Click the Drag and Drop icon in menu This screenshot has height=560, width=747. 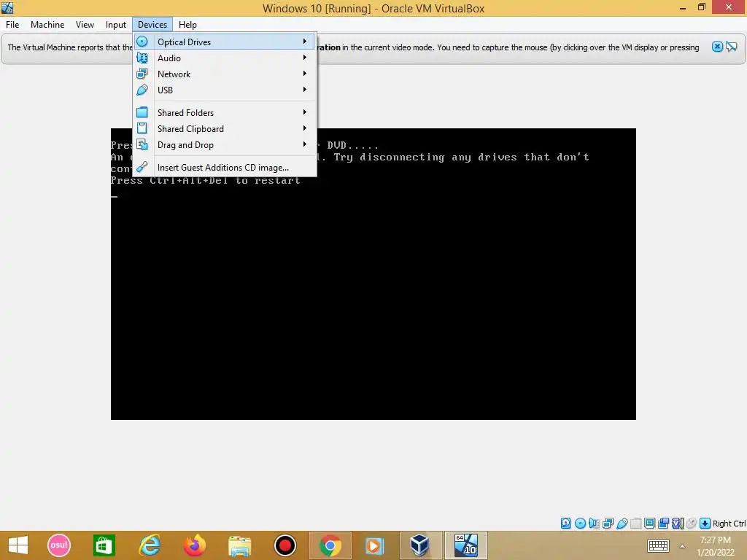142,144
